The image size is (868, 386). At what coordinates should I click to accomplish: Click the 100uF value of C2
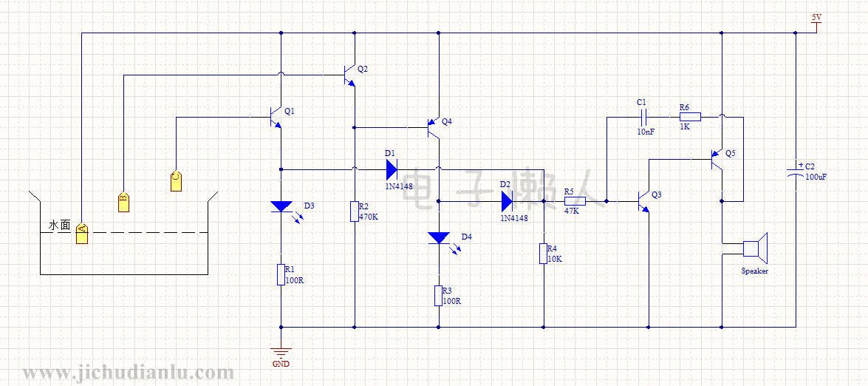(x=817, y=177)
